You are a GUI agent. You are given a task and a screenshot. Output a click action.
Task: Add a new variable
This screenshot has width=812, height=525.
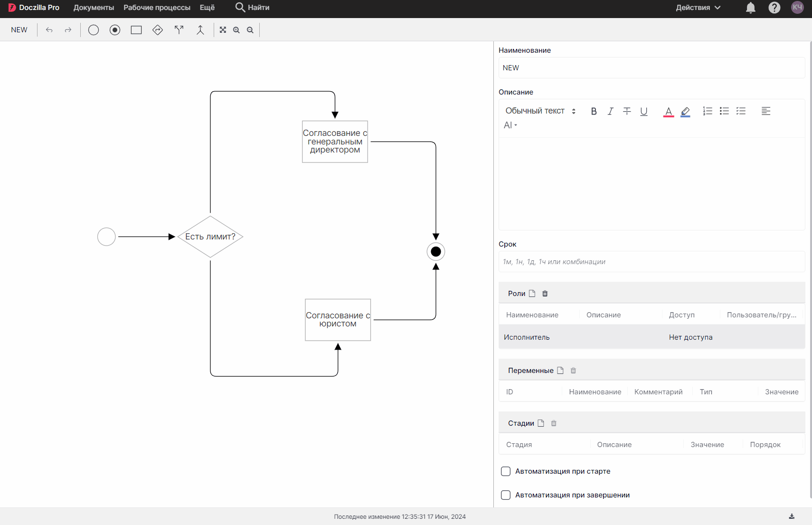tap(560, 371)
